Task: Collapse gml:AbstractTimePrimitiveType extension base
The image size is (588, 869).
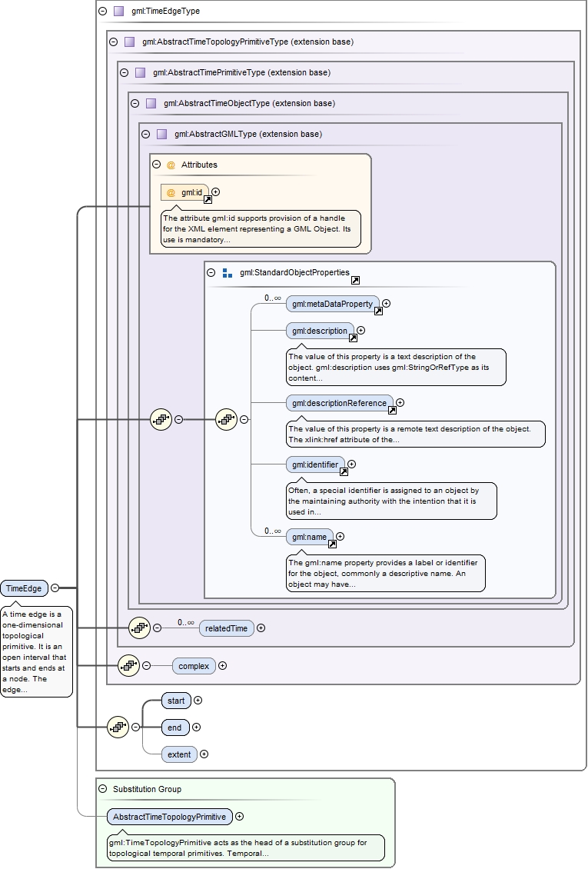Action: 124,72
